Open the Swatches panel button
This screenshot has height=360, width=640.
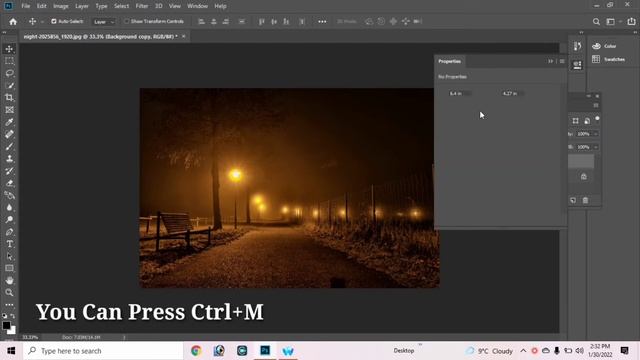pyautogui.click(x=609, y=59)
